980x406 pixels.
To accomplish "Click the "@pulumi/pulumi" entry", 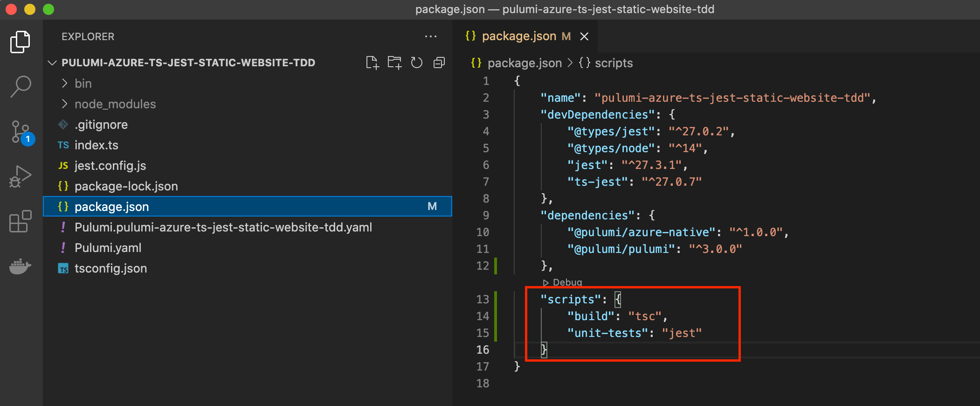I will 621,249.
